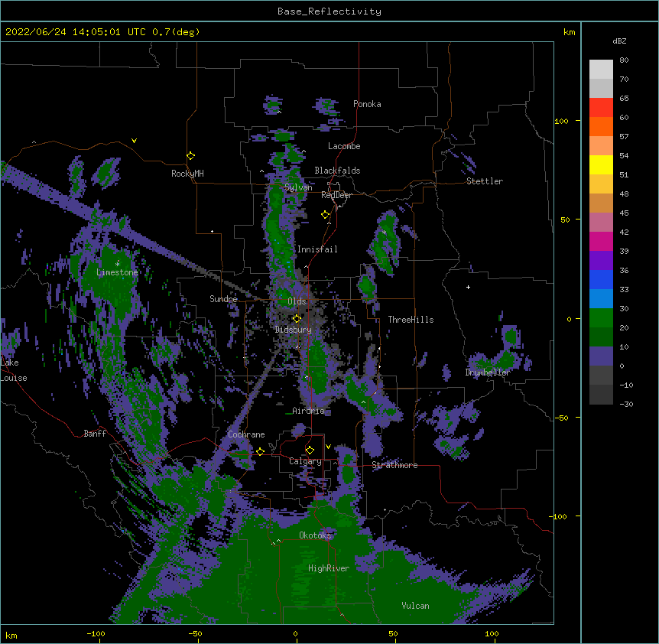
Task: Click the dBZ legend heading
Action: [x=619, y=41]
